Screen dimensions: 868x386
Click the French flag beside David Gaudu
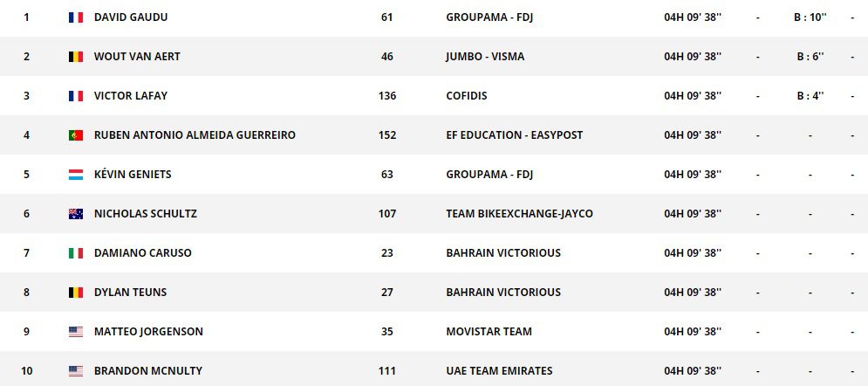[76, 17]
